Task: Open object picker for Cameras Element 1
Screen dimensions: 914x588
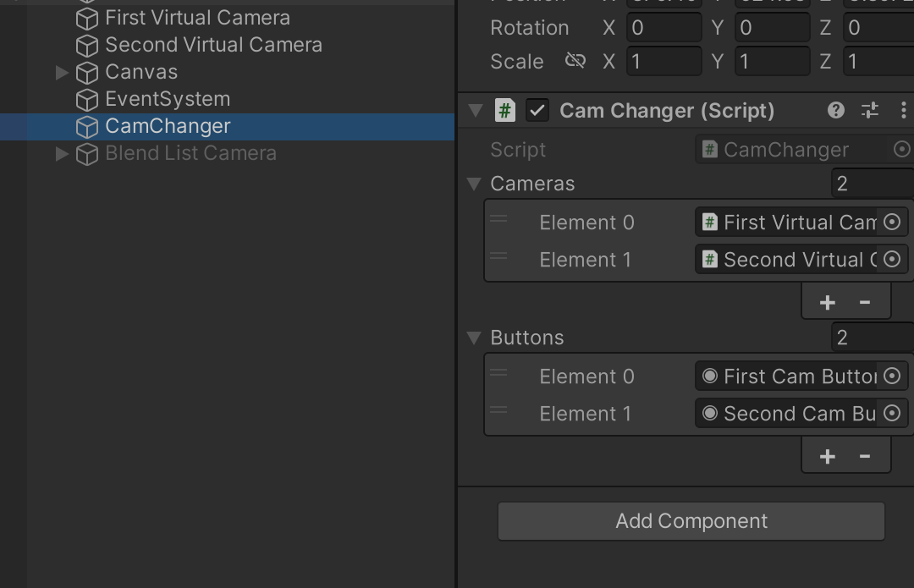Action: tap(892, 259)
